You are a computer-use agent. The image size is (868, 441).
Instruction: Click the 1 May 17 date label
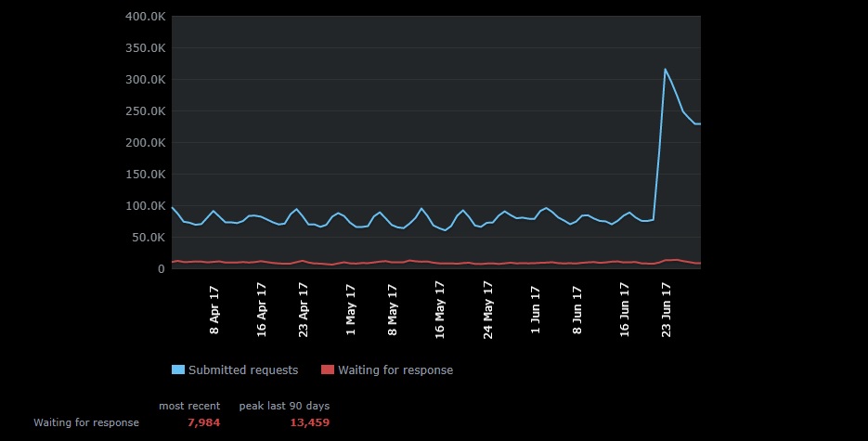[350, 310]
